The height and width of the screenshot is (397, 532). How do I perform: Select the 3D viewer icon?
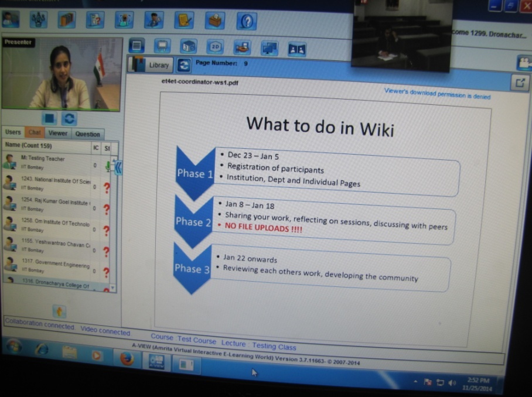coord(188,46)
